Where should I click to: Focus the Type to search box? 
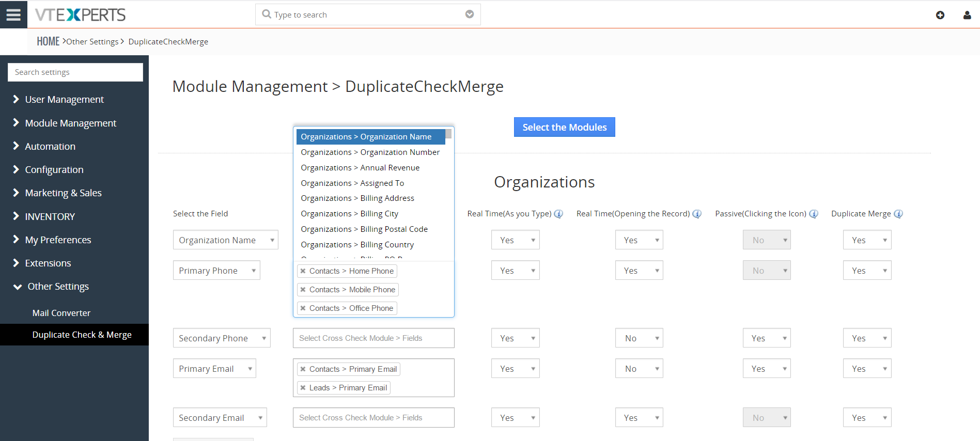[368, 14]
